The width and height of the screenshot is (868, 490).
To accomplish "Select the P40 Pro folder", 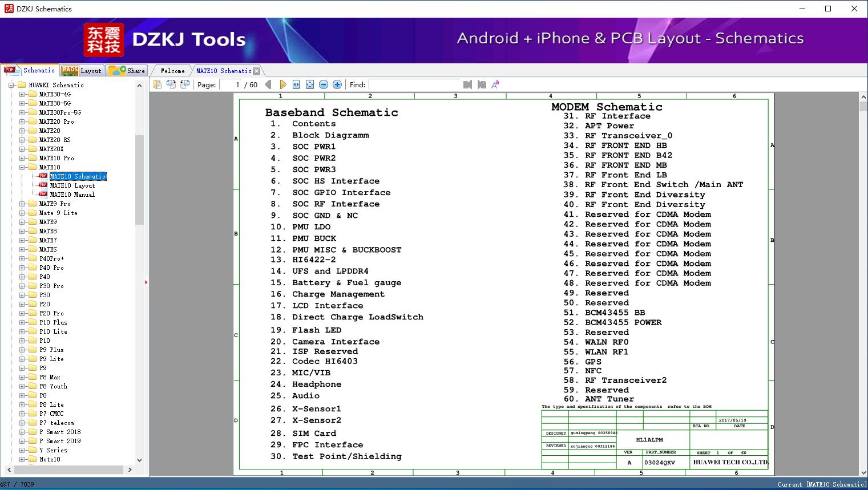I will pos(51,268).
